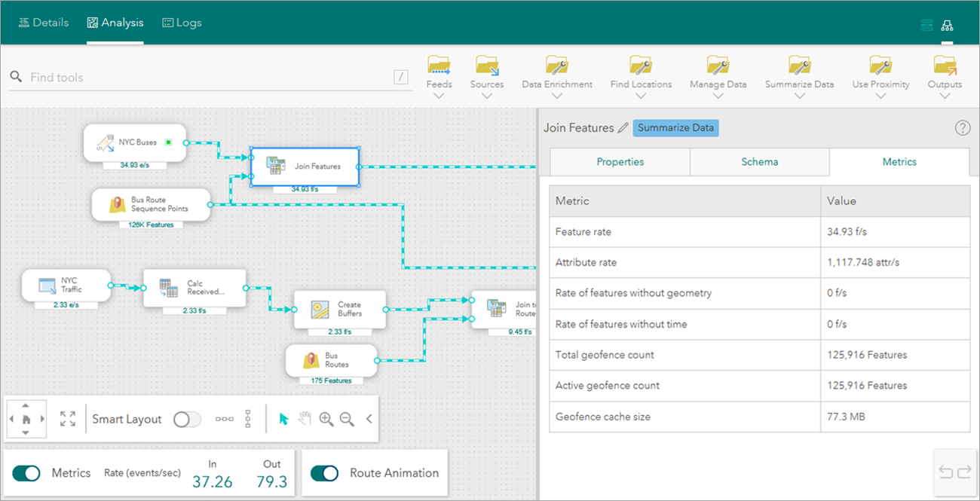This screenshot has width=980, height=501.
Task: Click inside the Find tools search field
Action: point(151,77)
